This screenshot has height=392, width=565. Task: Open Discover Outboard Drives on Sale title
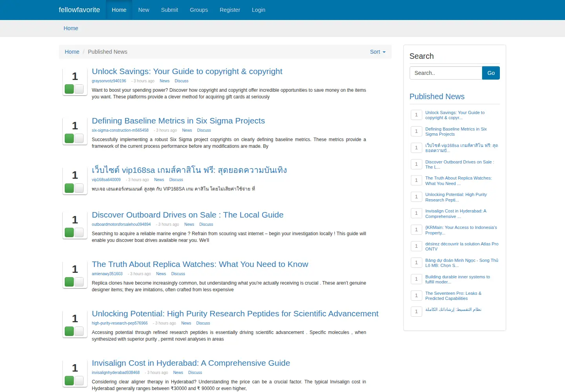click(188, 215)
